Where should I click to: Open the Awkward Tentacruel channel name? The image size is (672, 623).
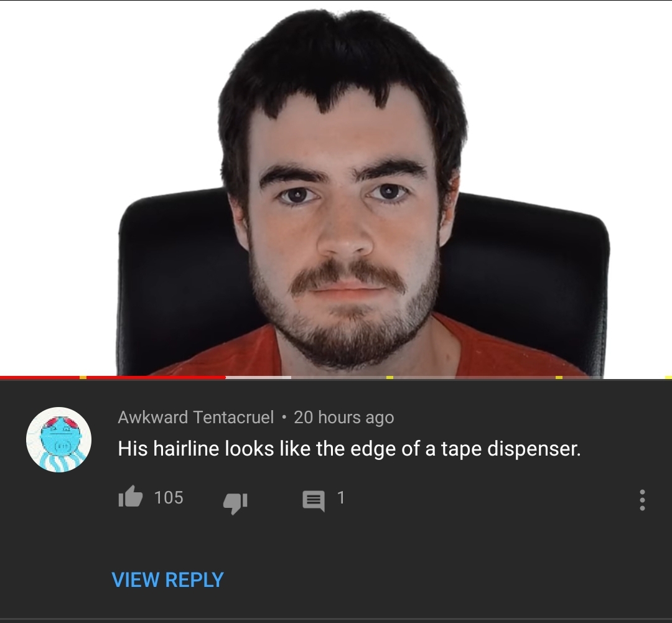pos(196,417)
